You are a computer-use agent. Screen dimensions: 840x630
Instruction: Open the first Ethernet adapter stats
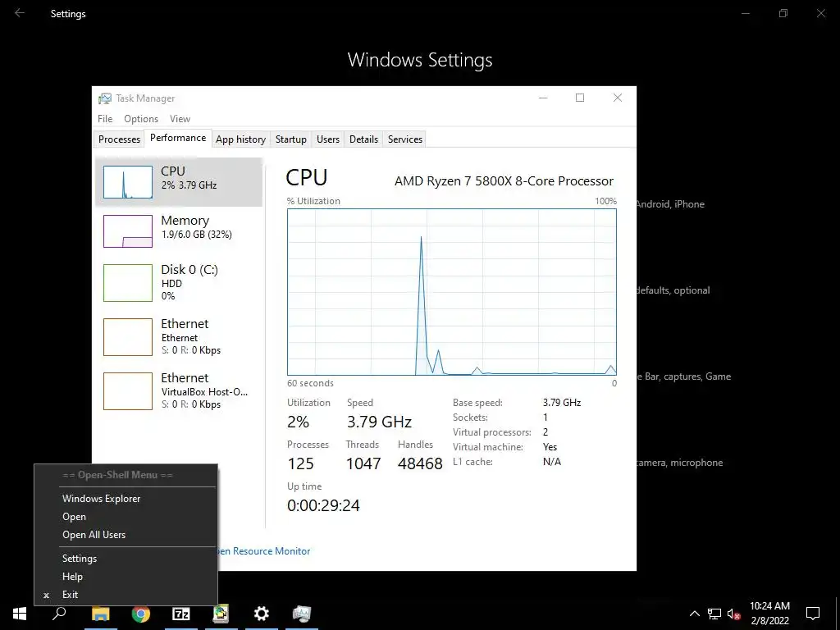[178, 337]
